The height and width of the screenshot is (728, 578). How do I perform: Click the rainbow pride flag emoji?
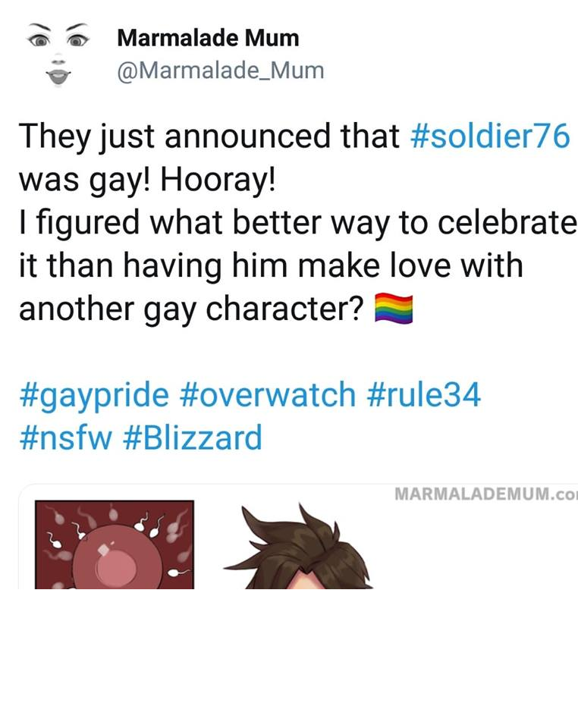coord(394,309)
